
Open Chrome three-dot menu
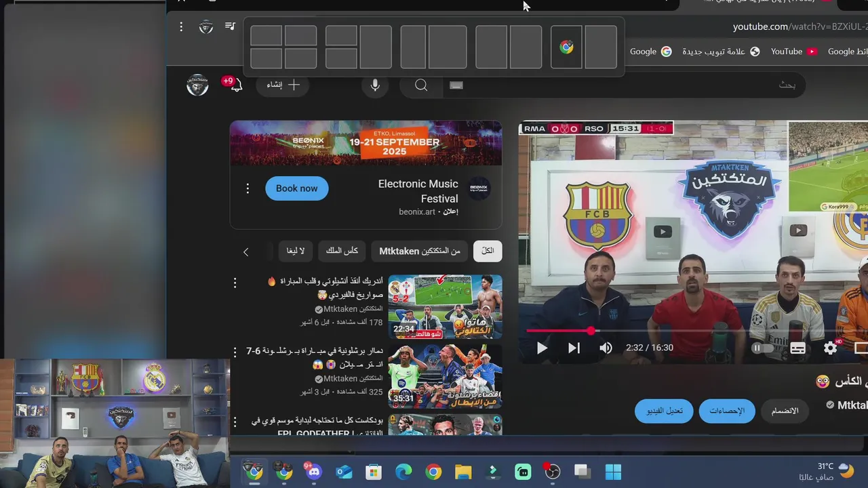click(181, 26)
